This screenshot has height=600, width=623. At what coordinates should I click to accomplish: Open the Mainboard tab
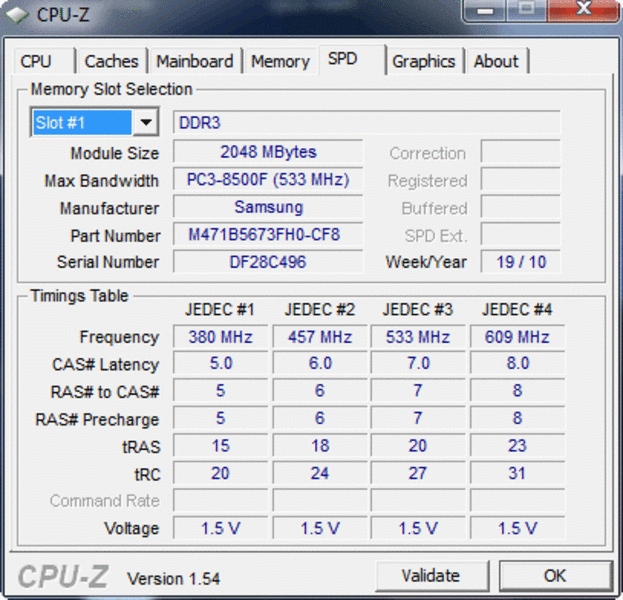click(195, 61)
